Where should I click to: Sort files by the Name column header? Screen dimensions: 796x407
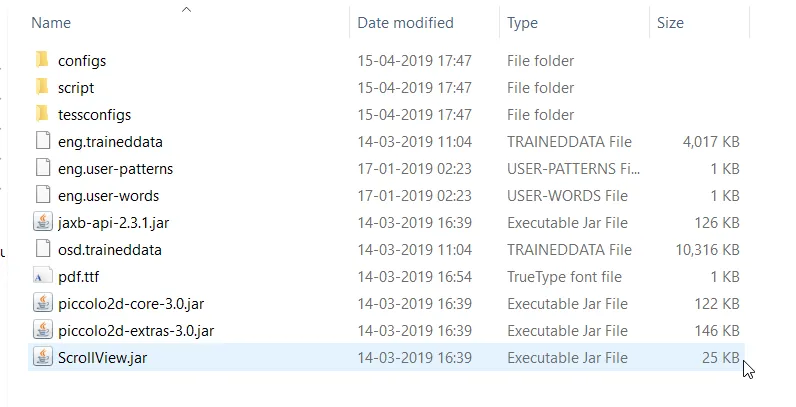click(51, 22)
